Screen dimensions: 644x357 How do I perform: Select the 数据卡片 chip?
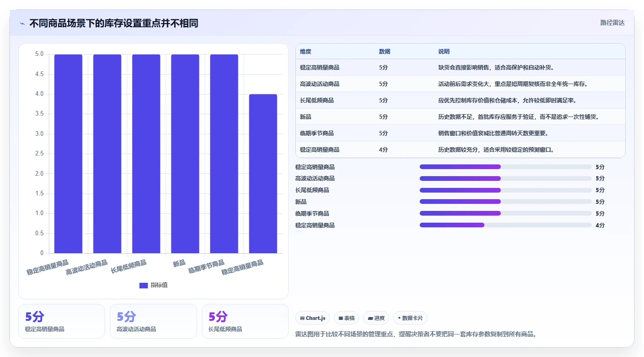[410, 318]
